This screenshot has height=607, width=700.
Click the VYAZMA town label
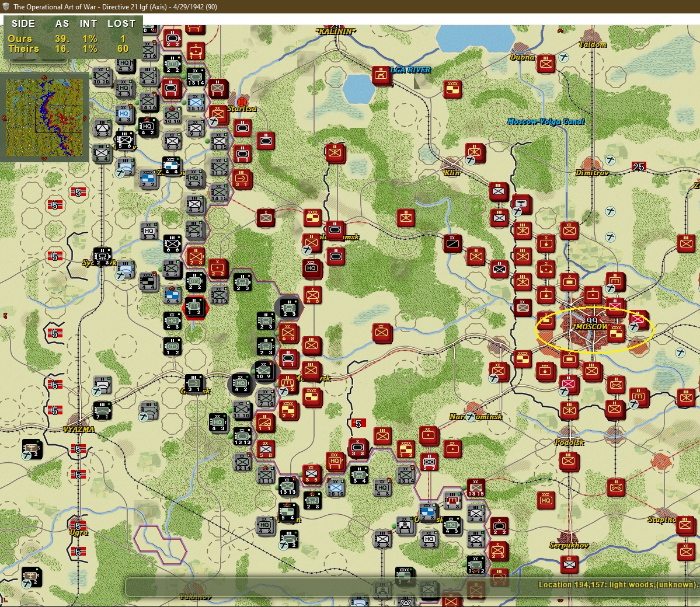[79, 430]
